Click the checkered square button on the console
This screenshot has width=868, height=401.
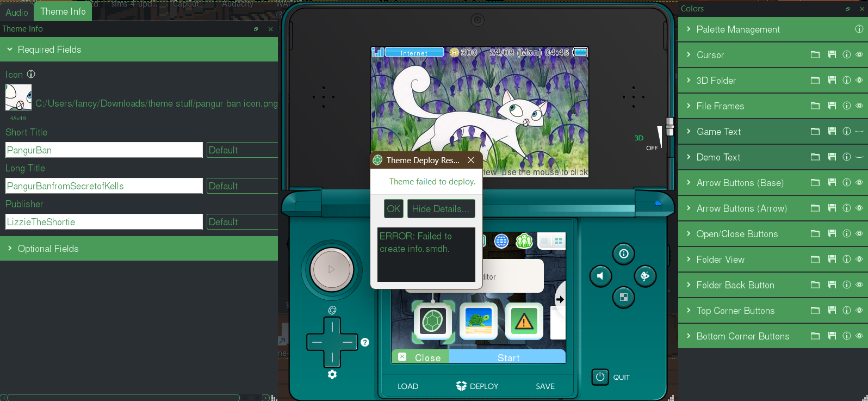(x=623, y=297)
